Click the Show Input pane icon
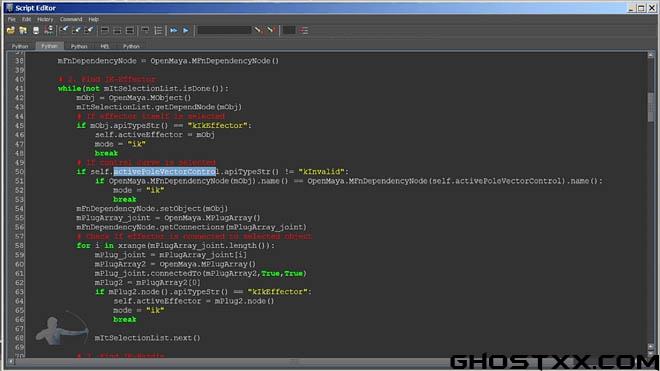Image resolution: width=660 pixels, height=371 pixels. point(117,30)
